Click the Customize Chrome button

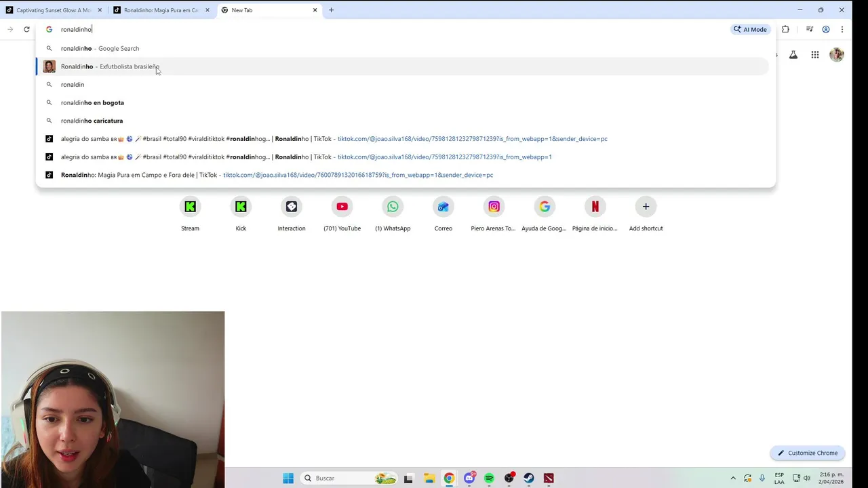point(808,453)
